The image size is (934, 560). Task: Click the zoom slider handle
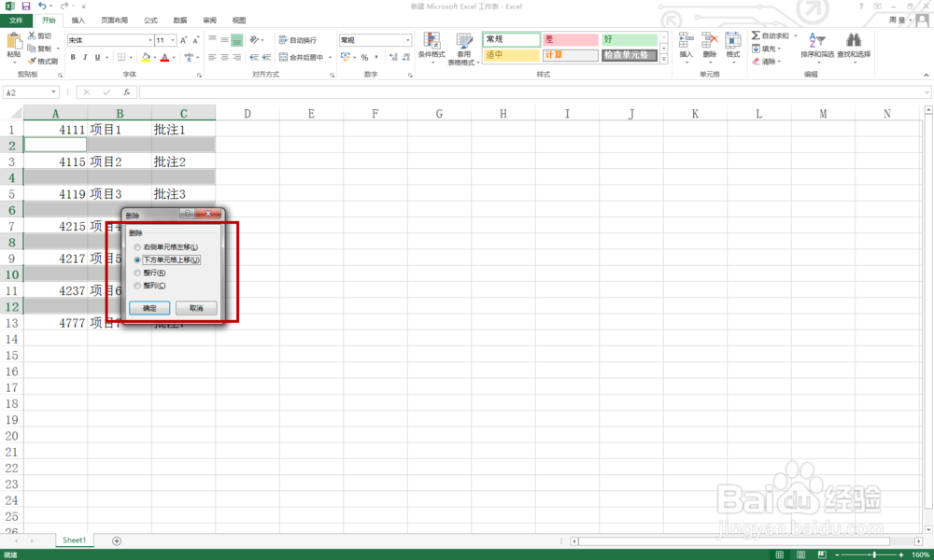click(874, 554)
